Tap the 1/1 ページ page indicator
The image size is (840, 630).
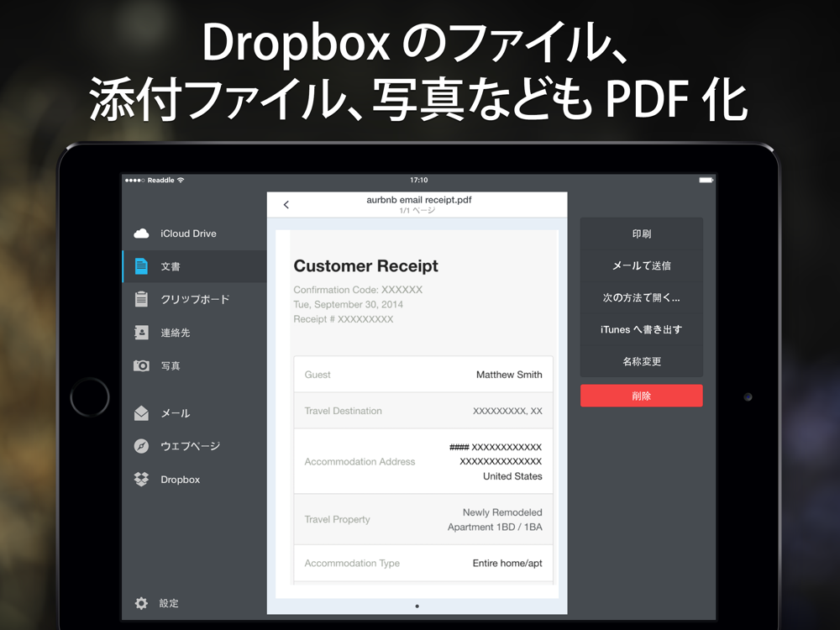pos(417,211)
